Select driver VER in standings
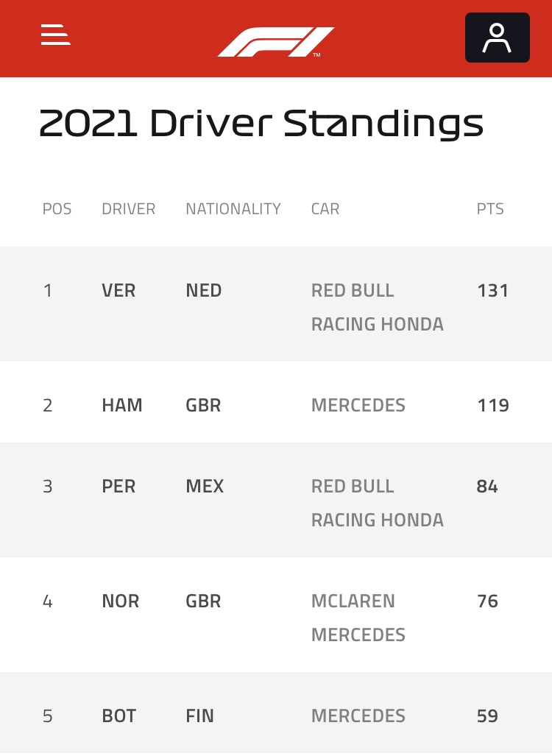This screenshot has width=552, height=756. (x=118, y=291)
